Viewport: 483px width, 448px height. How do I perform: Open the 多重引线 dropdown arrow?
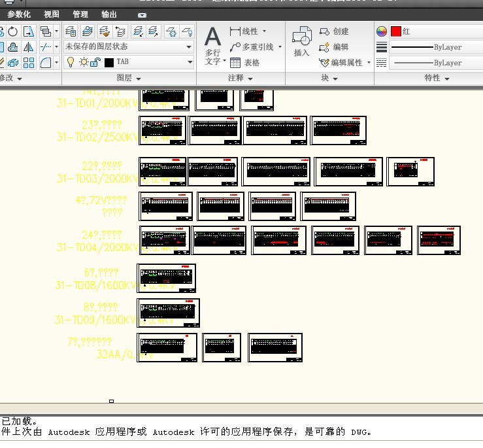click(x=280, y=47)
